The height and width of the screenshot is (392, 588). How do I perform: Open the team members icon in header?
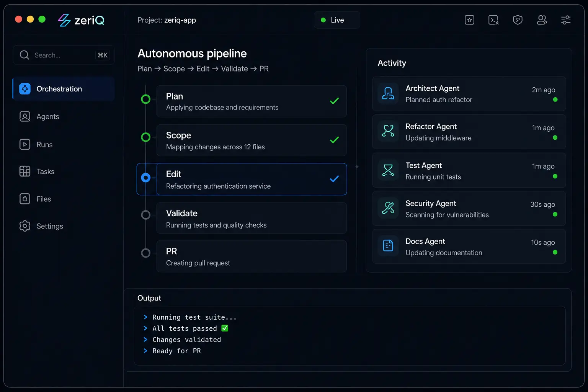tap(542, 20)
